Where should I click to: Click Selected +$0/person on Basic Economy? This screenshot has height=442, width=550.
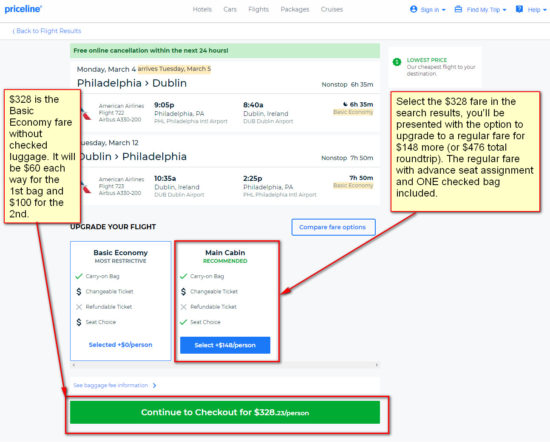(120, 345)
